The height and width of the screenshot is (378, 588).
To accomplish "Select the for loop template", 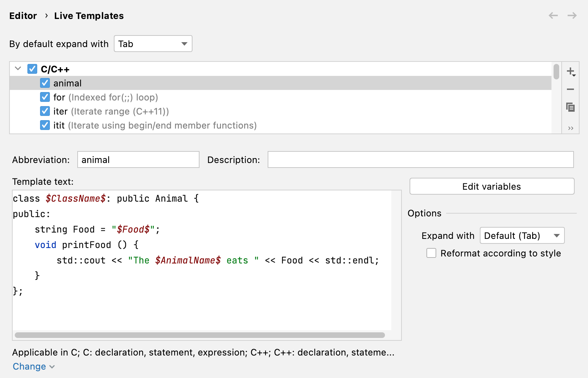I will click(x=105, y=97).
